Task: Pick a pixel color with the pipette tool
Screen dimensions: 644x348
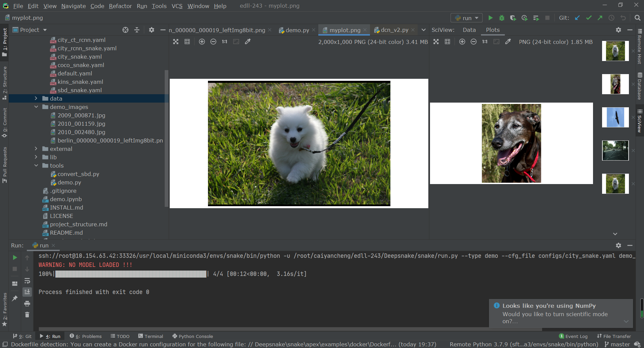Action: (x=248, y=42)
